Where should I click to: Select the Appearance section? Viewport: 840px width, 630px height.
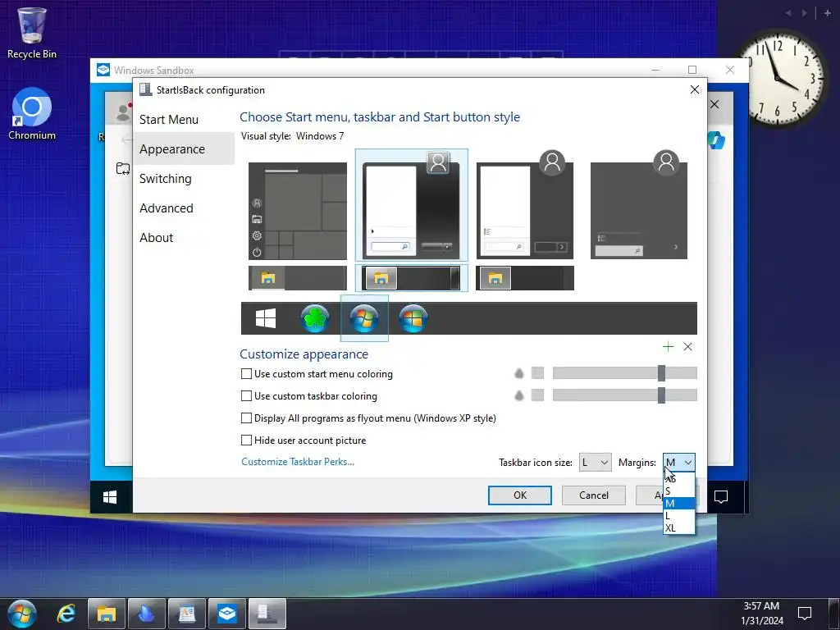[x=183, y=149]
